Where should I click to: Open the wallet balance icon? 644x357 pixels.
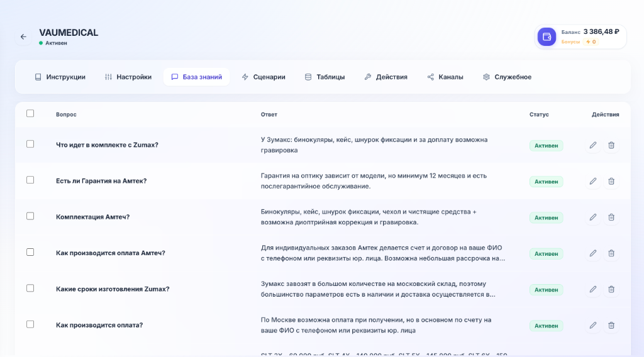click(547, 37)
